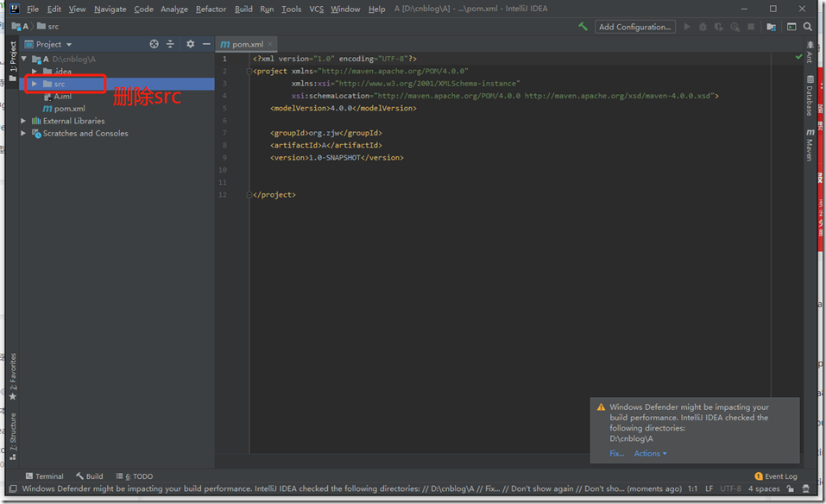Open the Event Log
826x504 pixels.
click(x=776, y=476)
